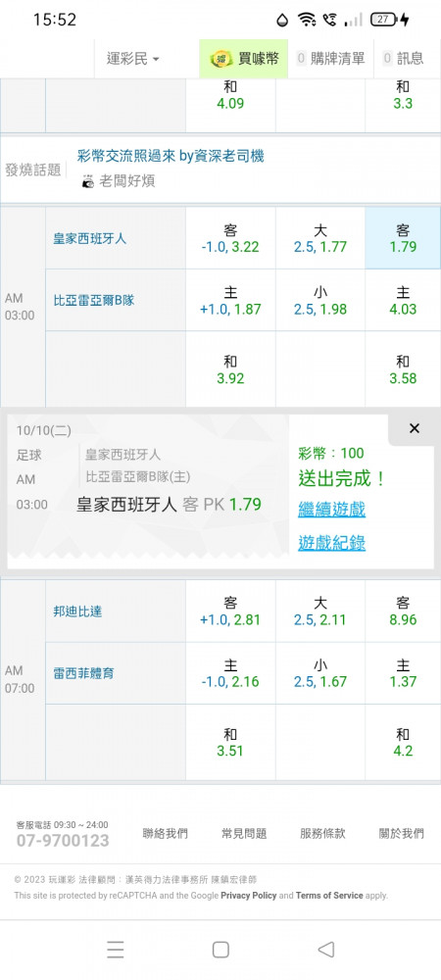Tap the Android home square icon
The image size is (441, 980).
220,950
